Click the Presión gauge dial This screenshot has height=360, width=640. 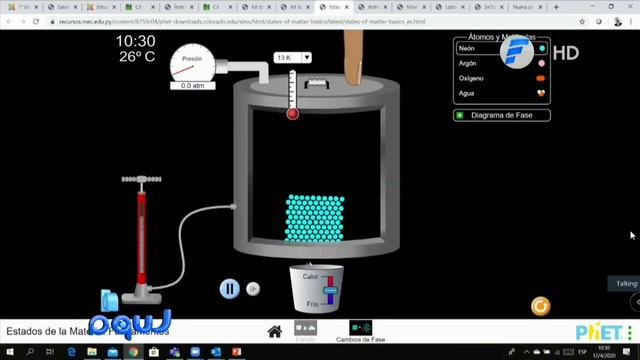[192, 63]
